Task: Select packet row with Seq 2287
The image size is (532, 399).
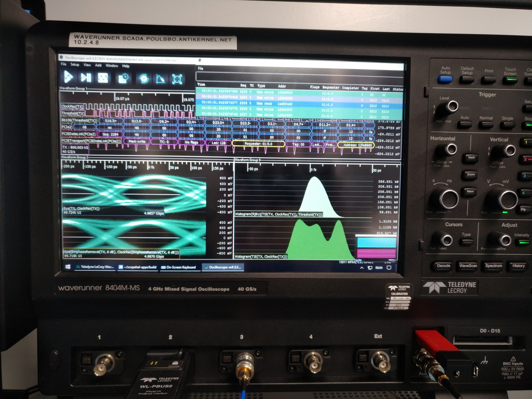Action: tap(300, 115)
